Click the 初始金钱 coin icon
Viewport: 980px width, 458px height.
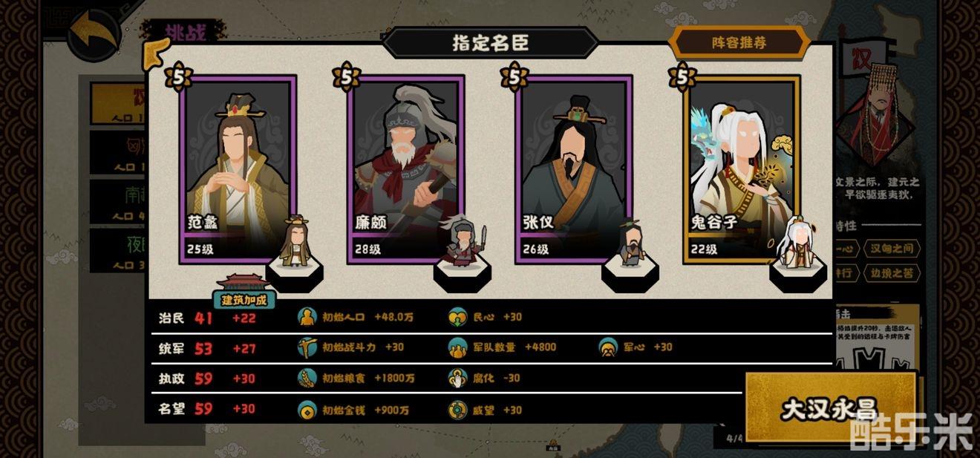(307, 409)
